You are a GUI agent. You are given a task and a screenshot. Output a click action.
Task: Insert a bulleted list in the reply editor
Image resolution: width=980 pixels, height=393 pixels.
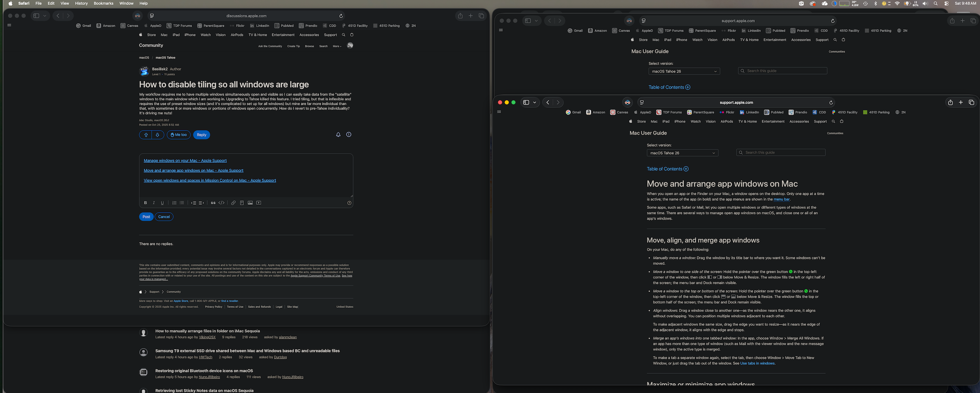(x=182, y=203)
